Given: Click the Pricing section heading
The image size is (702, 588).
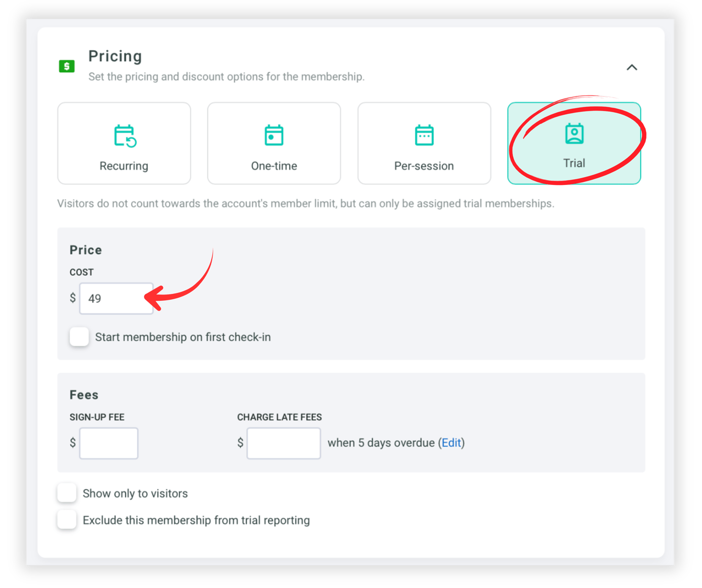Looking at the screenshot, I should pos(115,56).
